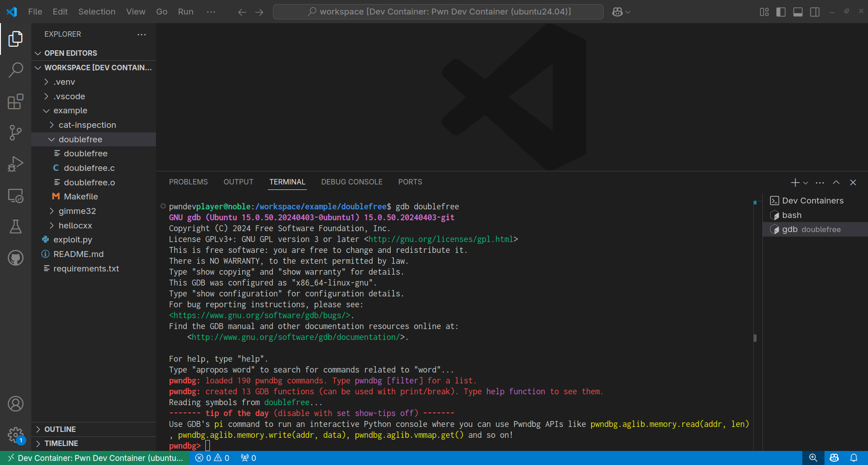Image resolution: width=868 pixels, height=465 pixels.
Task: Open Remote Explorer icon in activity bar
Action: point(15,196)
